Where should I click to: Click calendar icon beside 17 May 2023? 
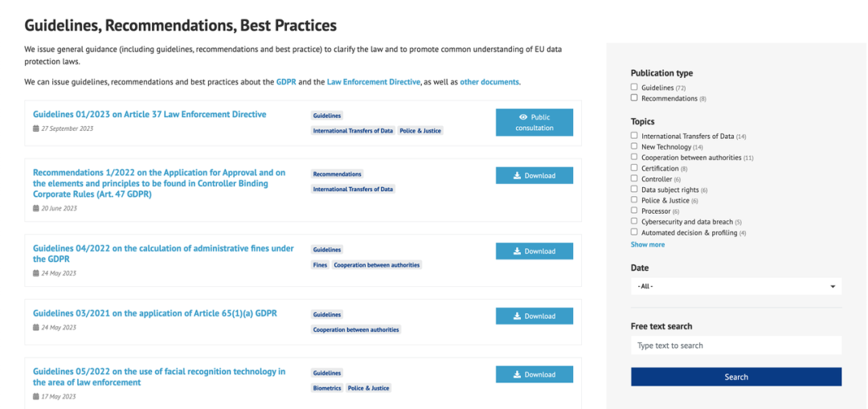(x=36, y=396)
